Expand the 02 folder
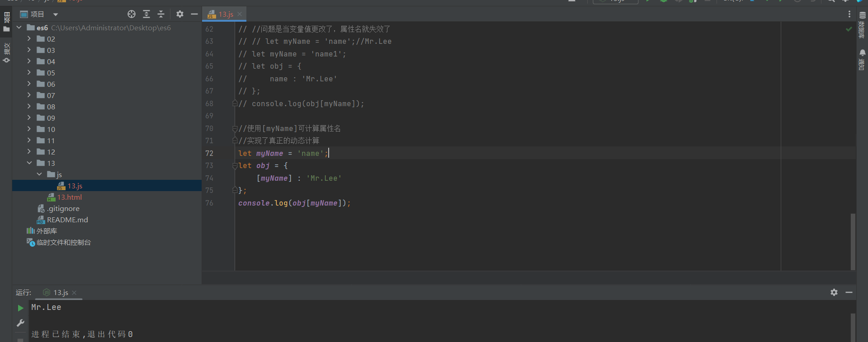The width and height of the screenshot is (868, 342). point(29,39)
